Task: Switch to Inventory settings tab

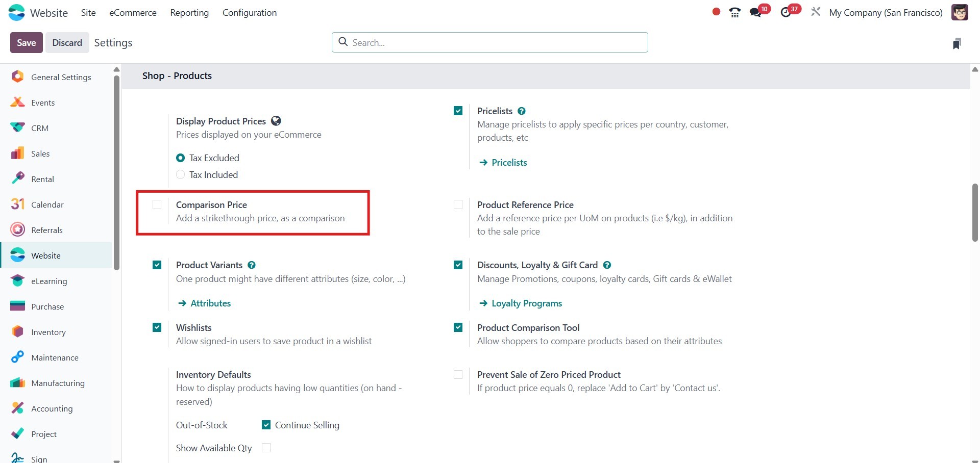Action: coord(48,332)
